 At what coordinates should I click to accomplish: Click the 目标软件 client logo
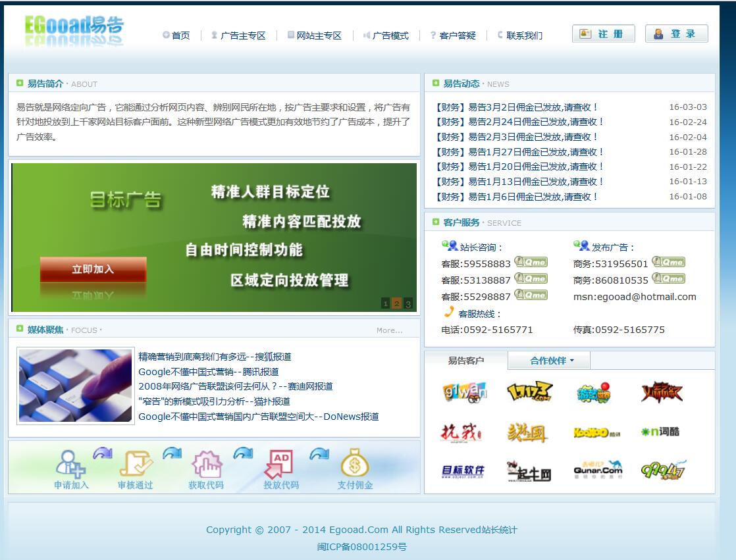(x=463, y=471)
